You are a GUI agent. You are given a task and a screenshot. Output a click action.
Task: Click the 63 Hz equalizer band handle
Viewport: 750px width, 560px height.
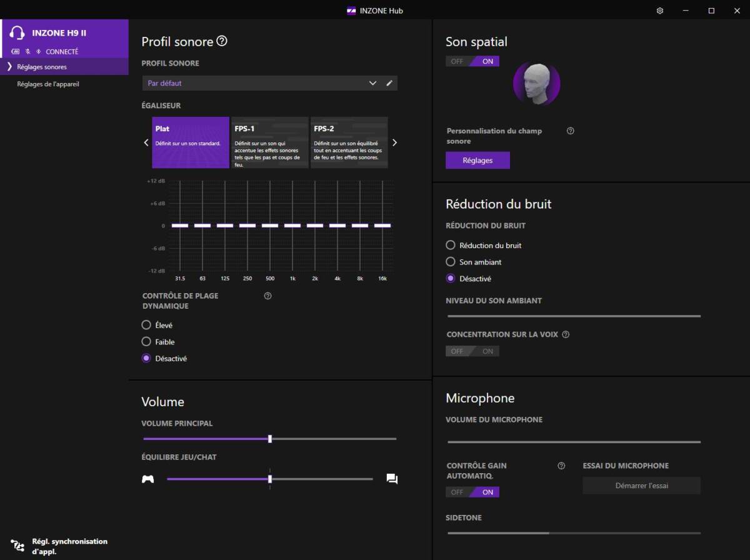202,226
